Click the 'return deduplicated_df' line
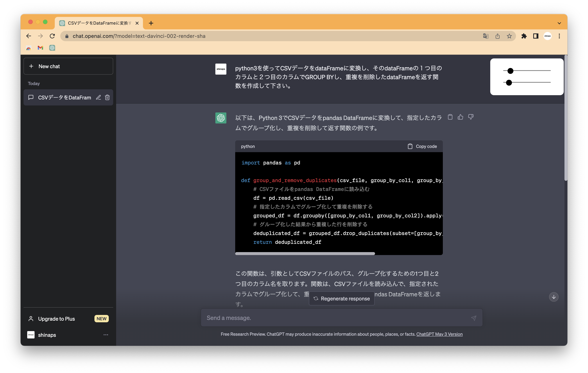This screenshot has width=588, height=373. 287,242
